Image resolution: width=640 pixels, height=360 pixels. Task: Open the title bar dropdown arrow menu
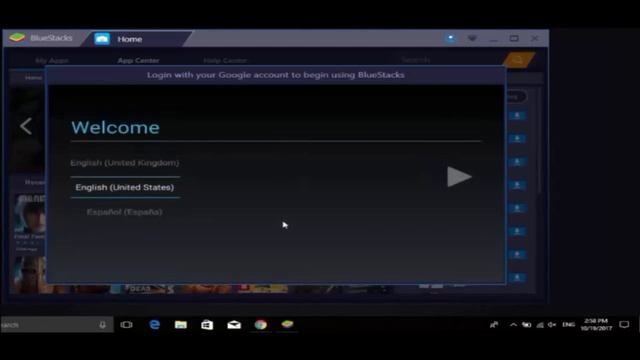[x=472, y=38]
